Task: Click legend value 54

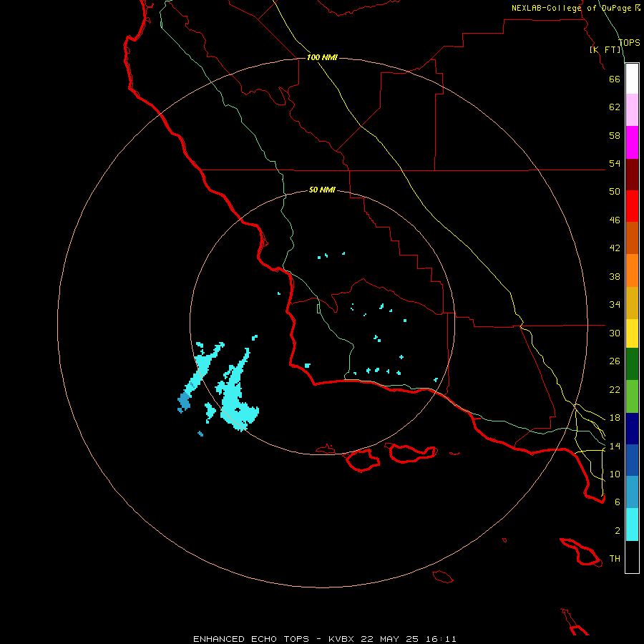Action: click(x=615, y=163)
